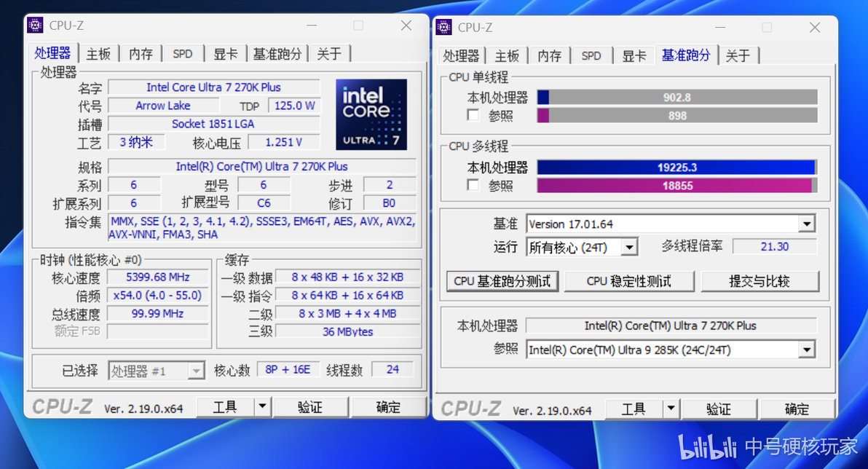Select 基准跑分 tab in right window

[686, 55]
